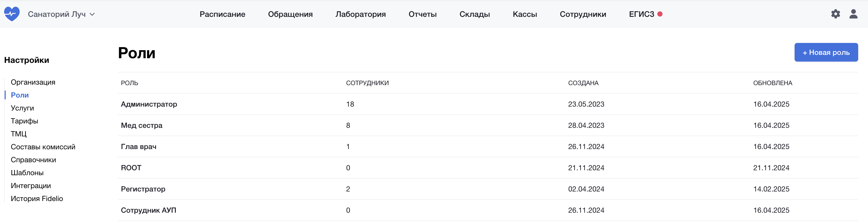Viewport: 868px width, 222px height.
Task: Open the Склады menu item
Action: (x=474, y=14)
